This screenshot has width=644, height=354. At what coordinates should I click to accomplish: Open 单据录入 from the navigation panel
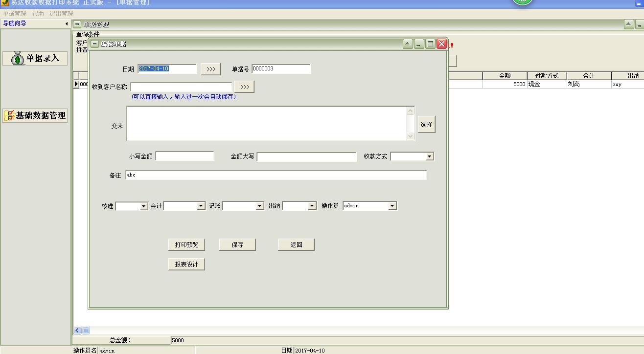point(35,58)
